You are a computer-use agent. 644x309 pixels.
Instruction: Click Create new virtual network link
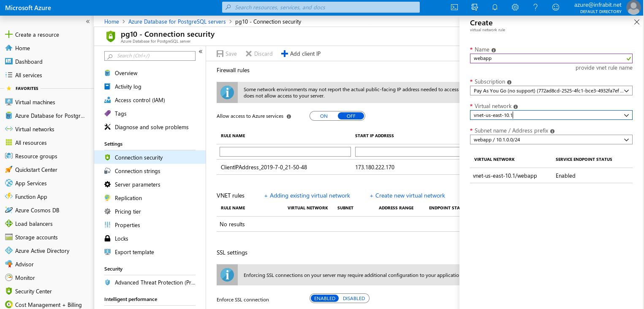[x=408, y=195]
